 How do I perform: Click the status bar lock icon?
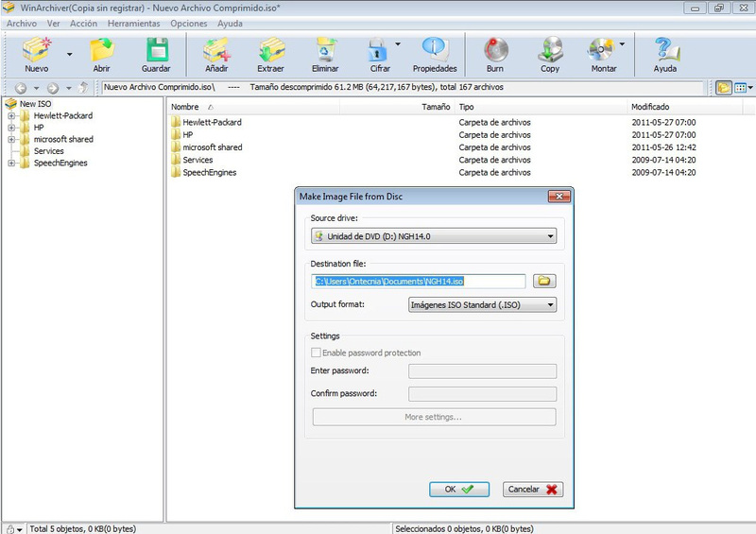click(10, 529)
